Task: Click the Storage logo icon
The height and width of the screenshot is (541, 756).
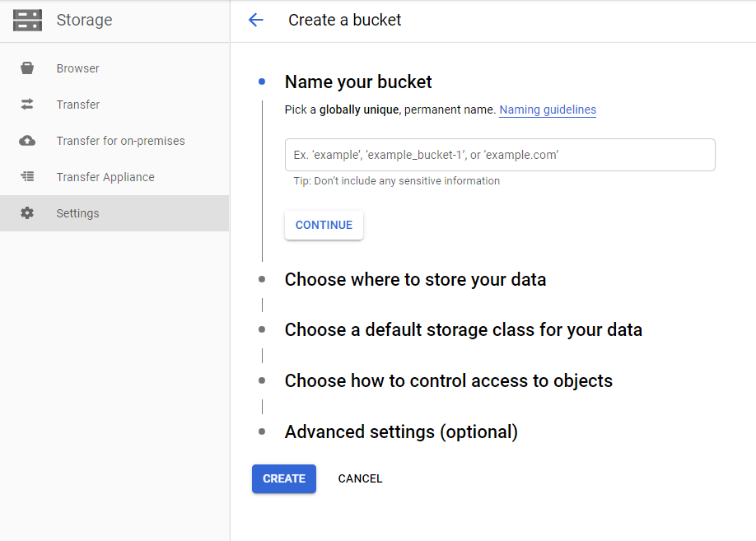Action: pyautogui.click(x=27, y=20)
